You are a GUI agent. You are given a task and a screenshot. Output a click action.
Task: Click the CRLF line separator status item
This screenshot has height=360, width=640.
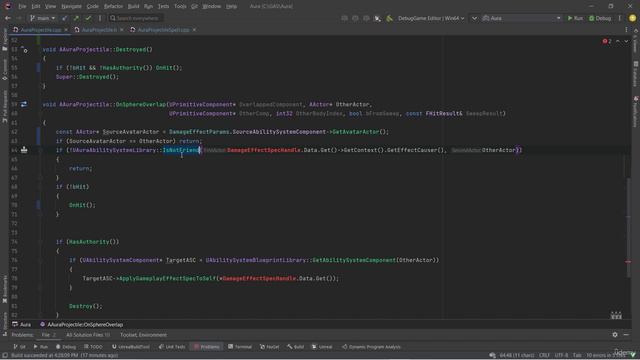point(544,356)
